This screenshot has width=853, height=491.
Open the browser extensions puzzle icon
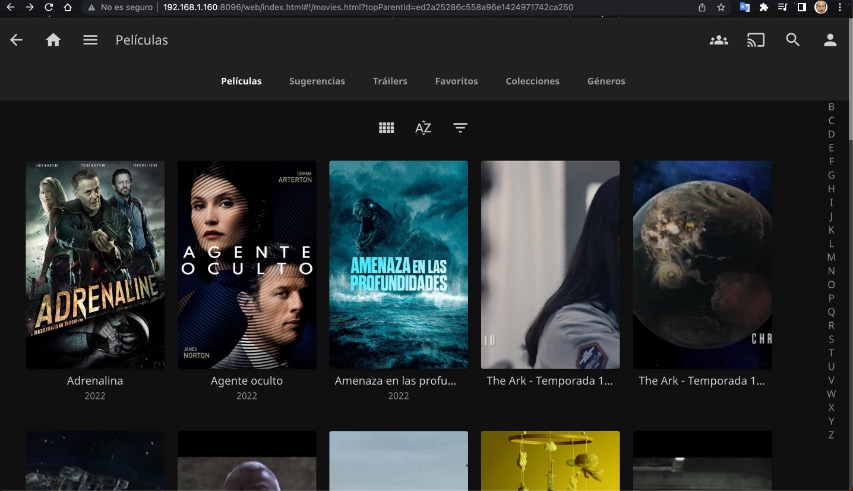tap(764, 7)
